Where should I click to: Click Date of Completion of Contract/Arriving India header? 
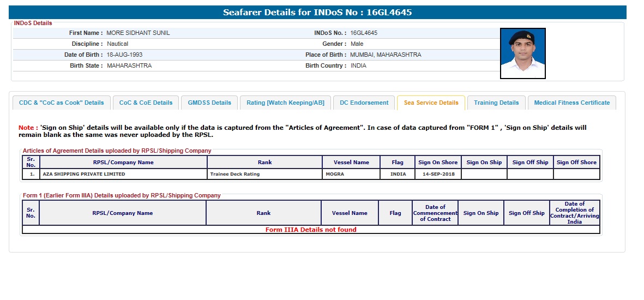tap(575, 213)
